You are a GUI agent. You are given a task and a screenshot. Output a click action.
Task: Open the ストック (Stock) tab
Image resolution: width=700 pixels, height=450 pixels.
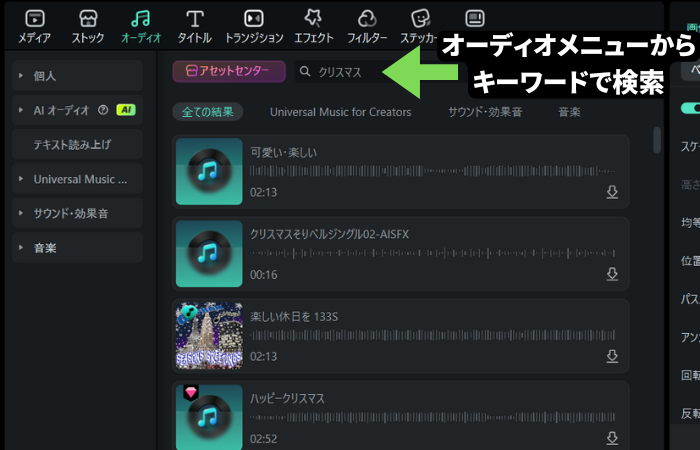click(x=88, y=26)
